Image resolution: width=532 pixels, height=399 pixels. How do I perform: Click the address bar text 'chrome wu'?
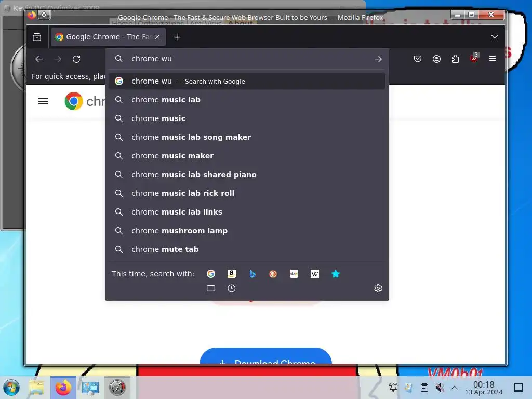[152, 59]
